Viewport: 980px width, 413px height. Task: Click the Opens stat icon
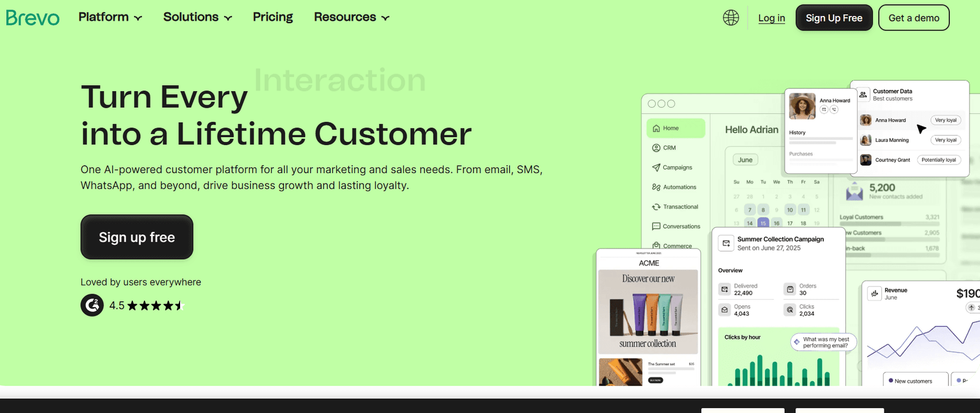(725, 310)
